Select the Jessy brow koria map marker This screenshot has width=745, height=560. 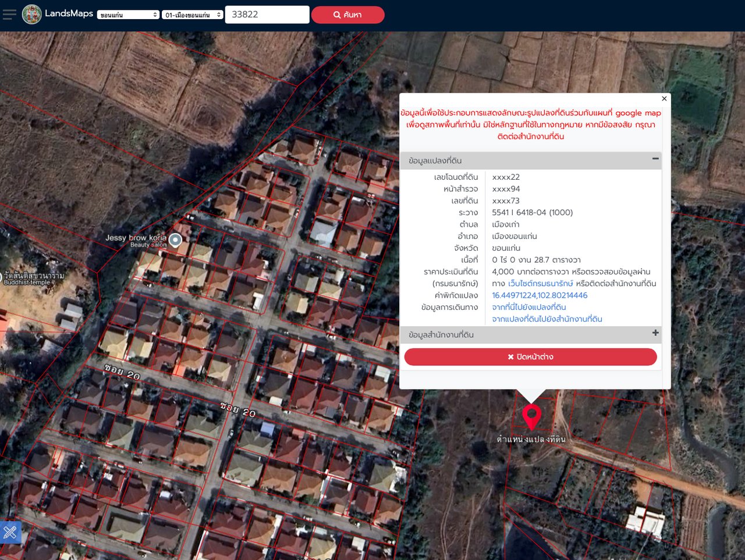175,240
